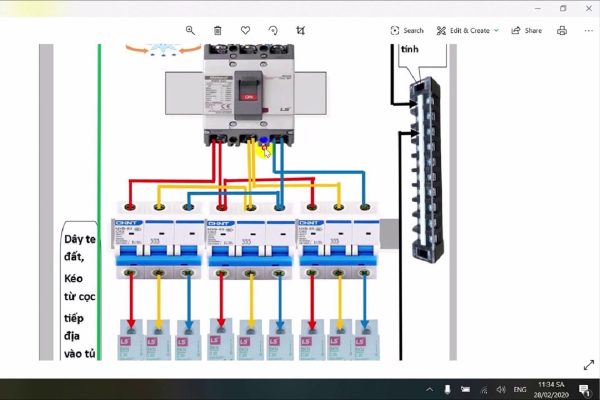The height and width of the screenshot is (400, 600).
Task: Open the Wi-Fi network tray icon
Action: [484, 390]
